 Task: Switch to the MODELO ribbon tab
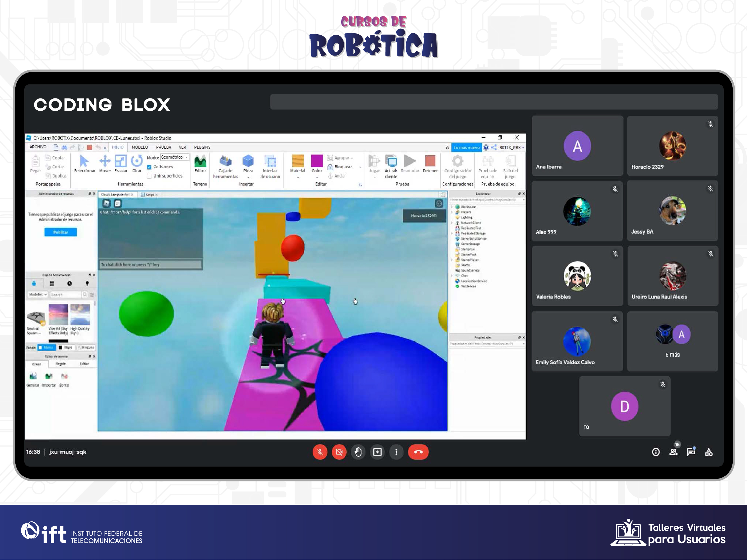140,147
